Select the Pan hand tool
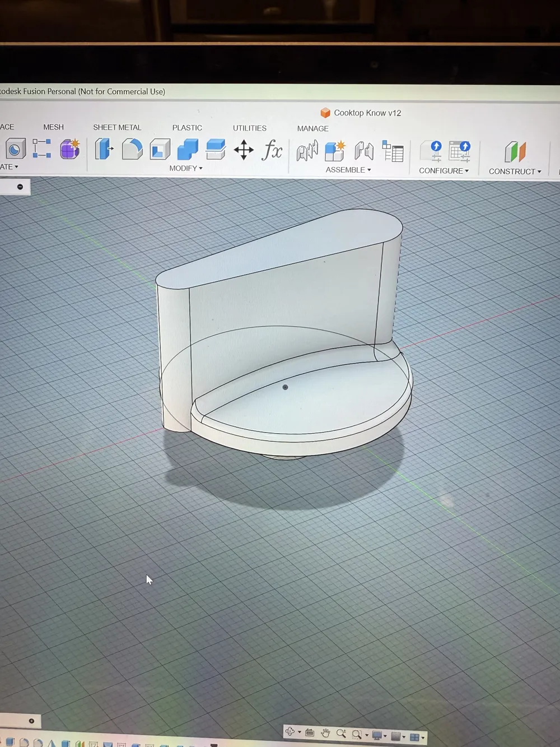The width and height of the screenshot is (560, 747). [x=325, y=733]
